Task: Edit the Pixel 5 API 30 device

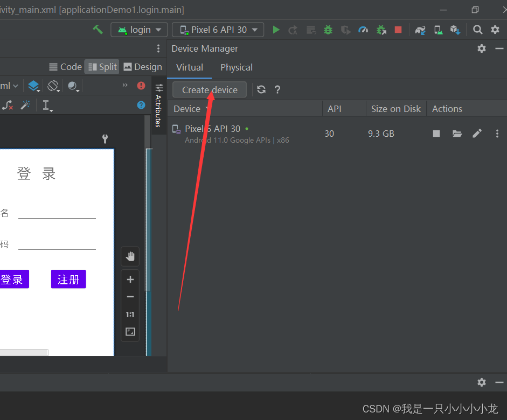Action: click(477, 134)
